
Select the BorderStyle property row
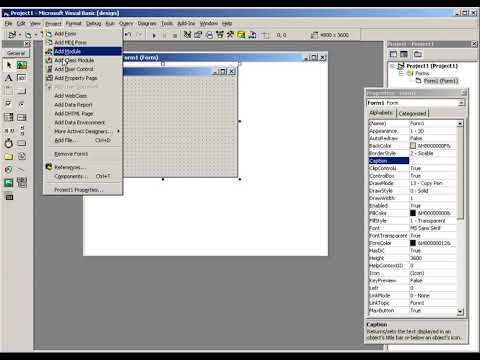(x=412, y=153)
